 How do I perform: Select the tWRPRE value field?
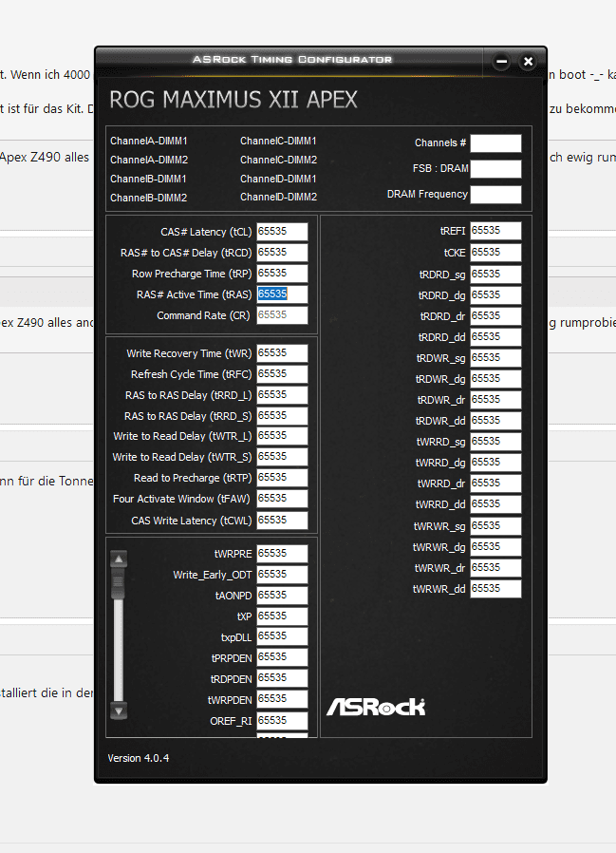pos(282,553)
